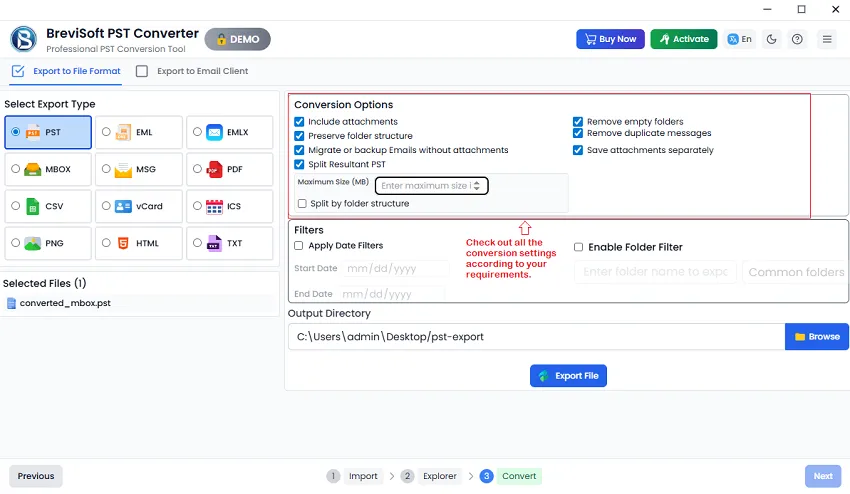Select the EMLX radio button
The width and height of the screenshot is (850, 494).
[197, 132]
